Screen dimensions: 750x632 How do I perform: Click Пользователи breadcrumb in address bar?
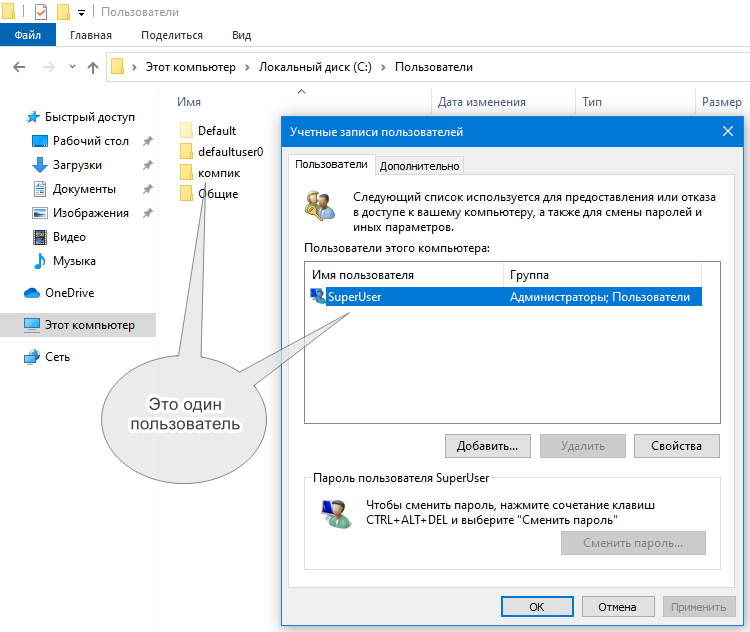(433, 67)
